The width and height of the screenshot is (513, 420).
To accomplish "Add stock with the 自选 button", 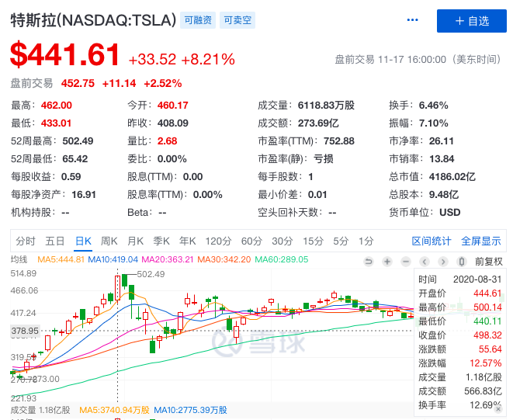I will click(471, 21).
